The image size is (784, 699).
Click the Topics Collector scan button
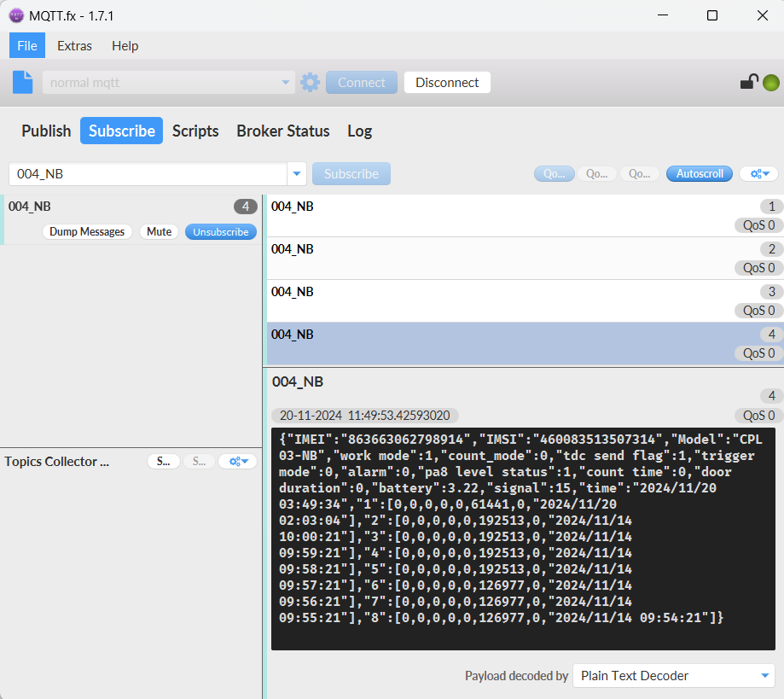tap(164, 462)
